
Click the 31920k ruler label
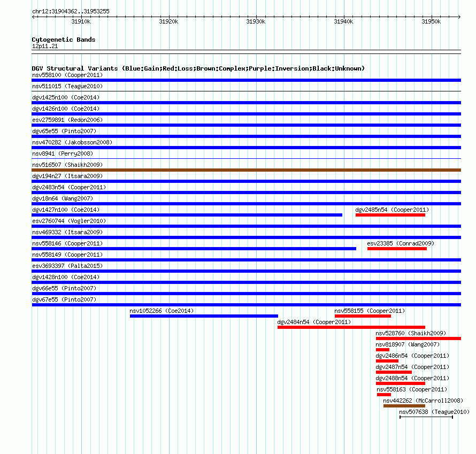pyautogui.click(x=168, y=21)
